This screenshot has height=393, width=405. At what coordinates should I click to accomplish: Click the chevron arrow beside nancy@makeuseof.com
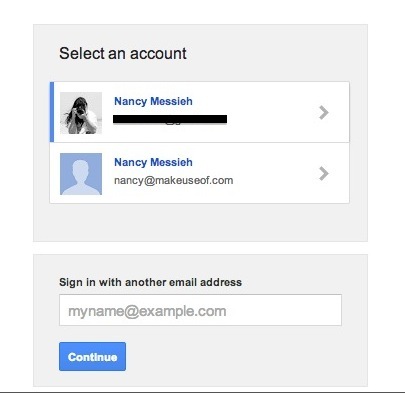[x=324, y=174]
